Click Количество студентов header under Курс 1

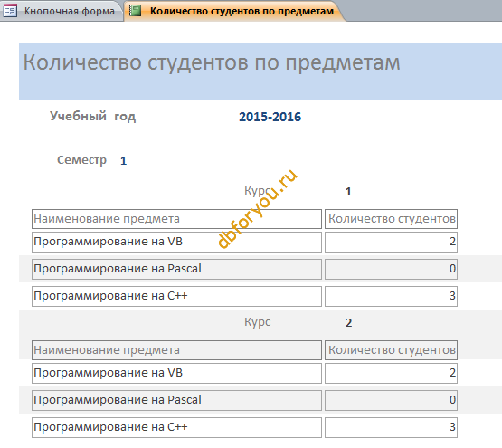point(392,219)
